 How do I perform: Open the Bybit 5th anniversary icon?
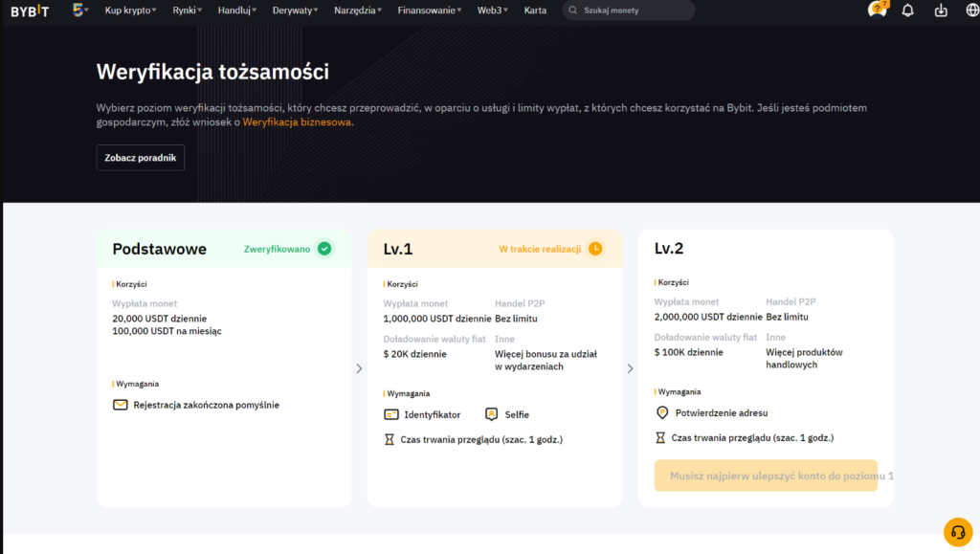(80, 11)
